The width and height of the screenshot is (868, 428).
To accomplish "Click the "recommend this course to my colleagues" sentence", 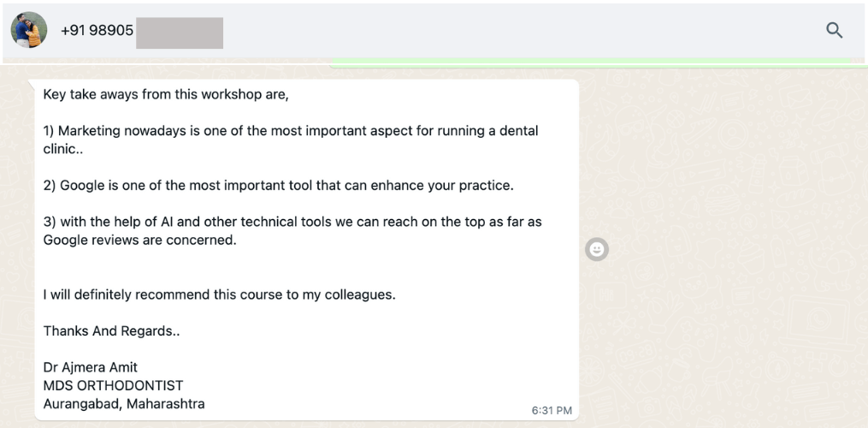I will click(219, 294).
